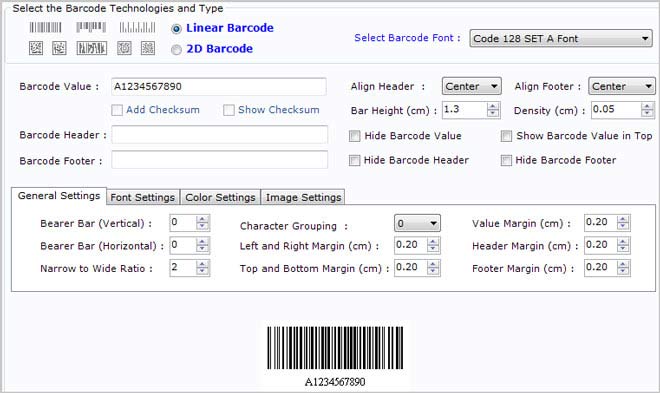The width and height of the screenshot is (660, 393).
Task: Click the generated barcode preview image
Action: pyautogui.click(x=335, y=348)
